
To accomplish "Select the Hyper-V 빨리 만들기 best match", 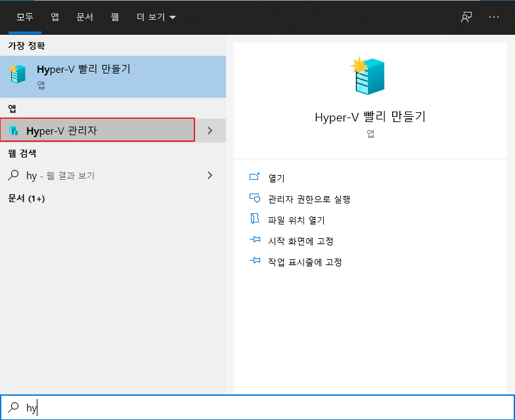I will 113,77.
